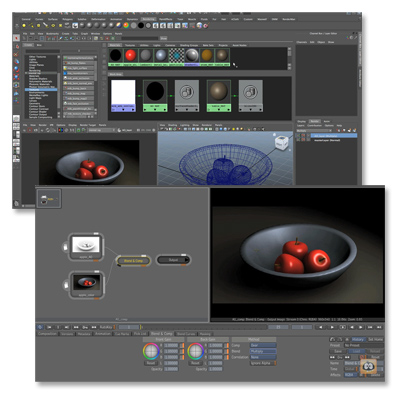Click Reset under the Front Gain wheel

pos(151,363)
